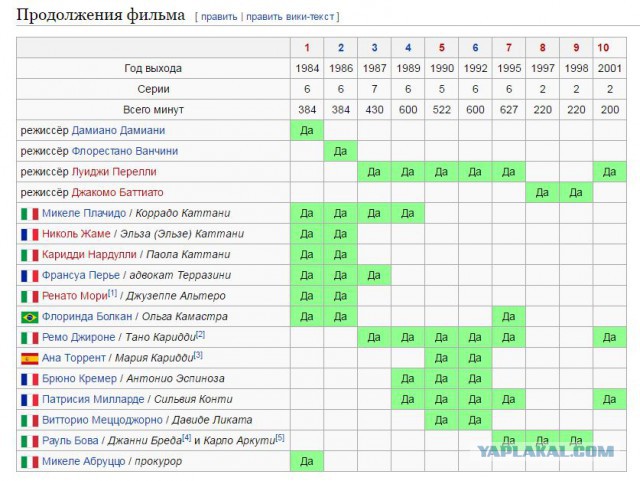Open season 4 column header link

[x=408, y=48]
